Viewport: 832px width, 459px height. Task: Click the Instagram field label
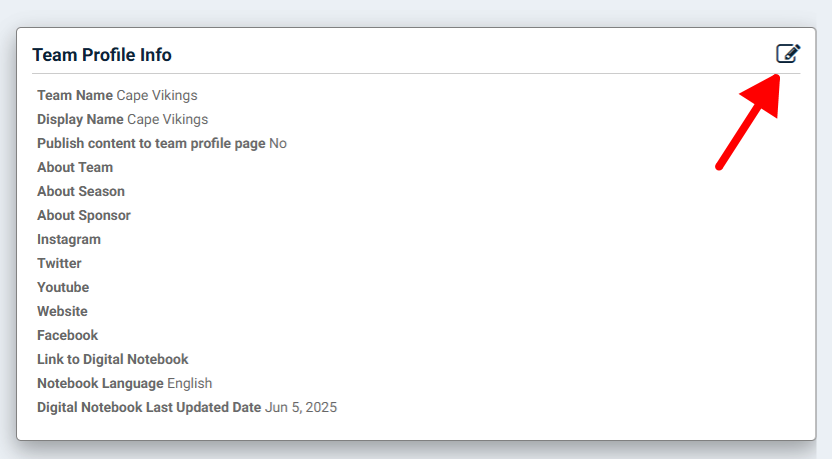pos(69,239)
